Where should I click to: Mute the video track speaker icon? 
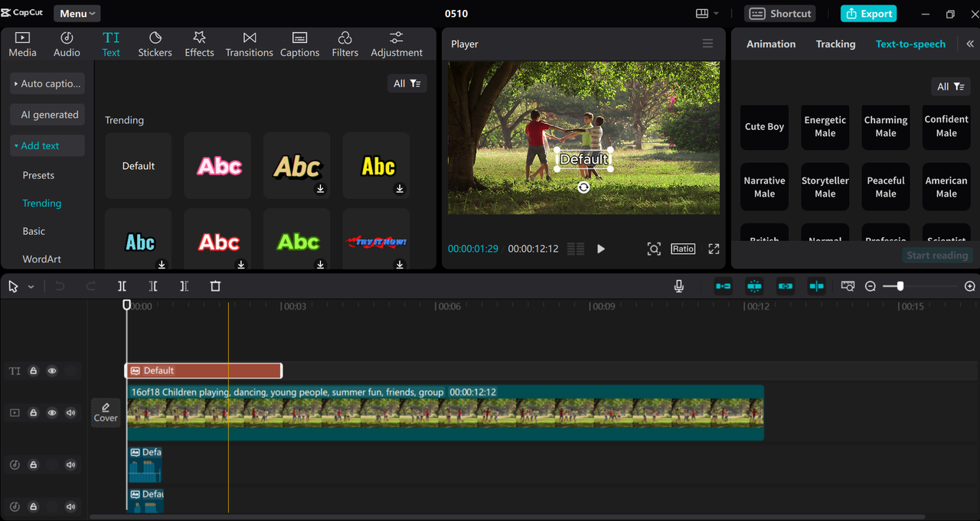[70, 413]
